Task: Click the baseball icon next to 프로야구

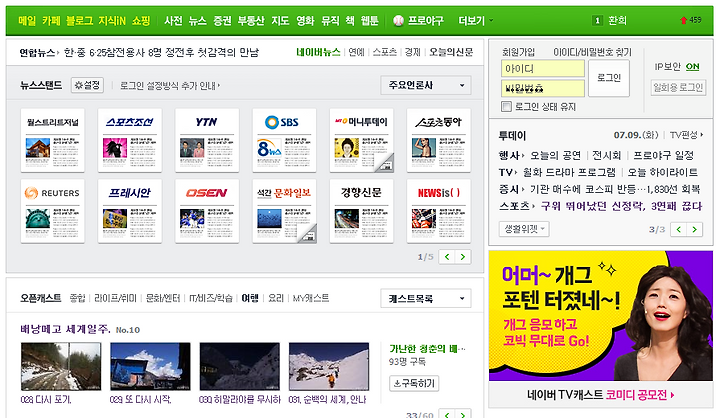Action: pyautogui.click(x=399, y=21)
